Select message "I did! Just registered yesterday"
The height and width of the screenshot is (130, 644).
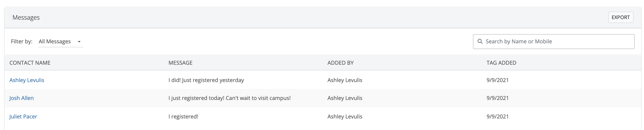pos(206,80)
